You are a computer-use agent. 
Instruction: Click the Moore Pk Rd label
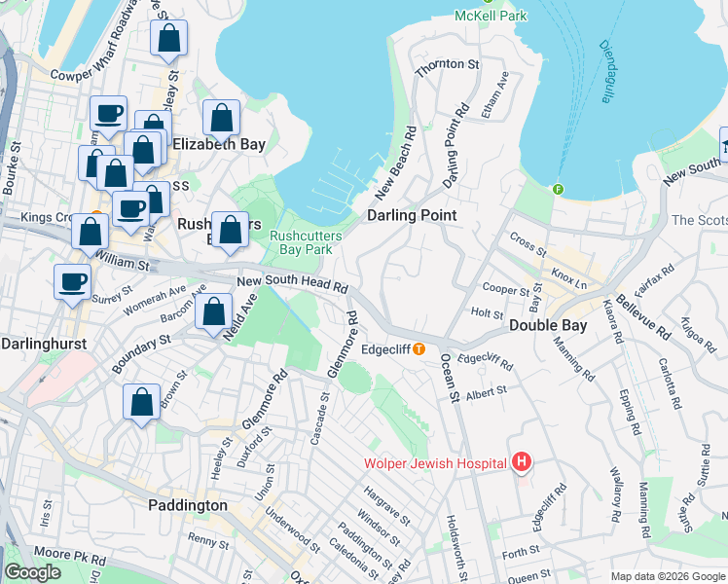(x=70, y=556)
